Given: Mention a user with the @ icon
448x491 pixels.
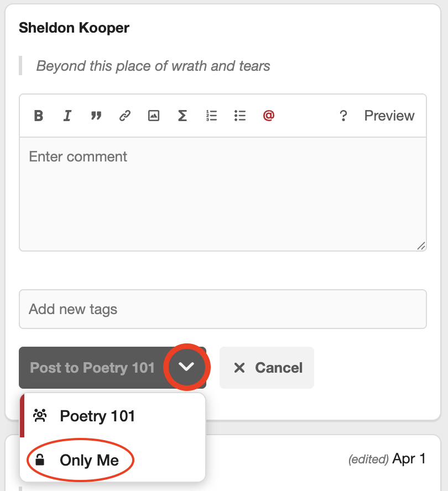Looking at the screenshot, I should 269,116.
